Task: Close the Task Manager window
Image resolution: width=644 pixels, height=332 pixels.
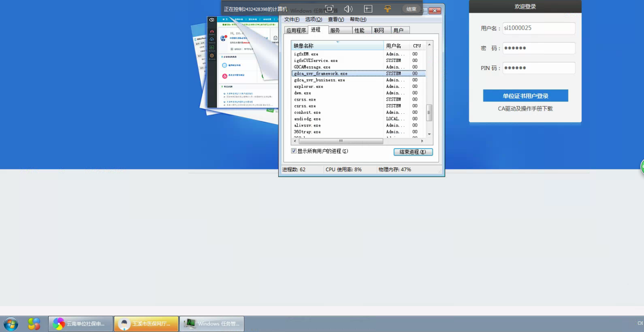Action: coord(435,10)
